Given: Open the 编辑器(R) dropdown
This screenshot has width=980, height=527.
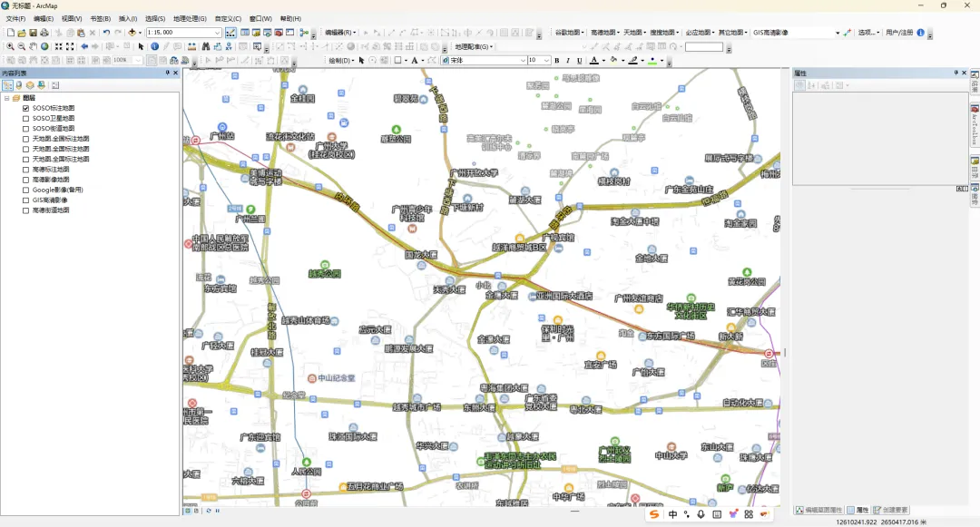Looking at the screenshot, I should point(340,33).
